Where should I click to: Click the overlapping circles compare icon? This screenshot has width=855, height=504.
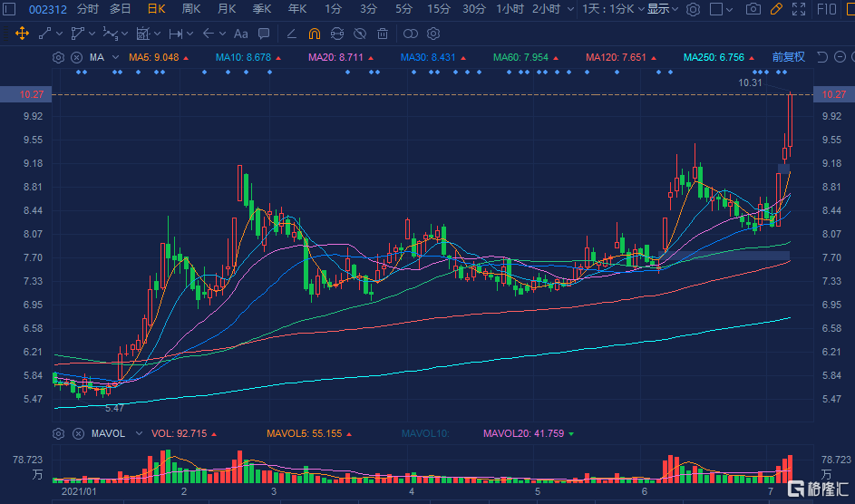pos(411,34)
